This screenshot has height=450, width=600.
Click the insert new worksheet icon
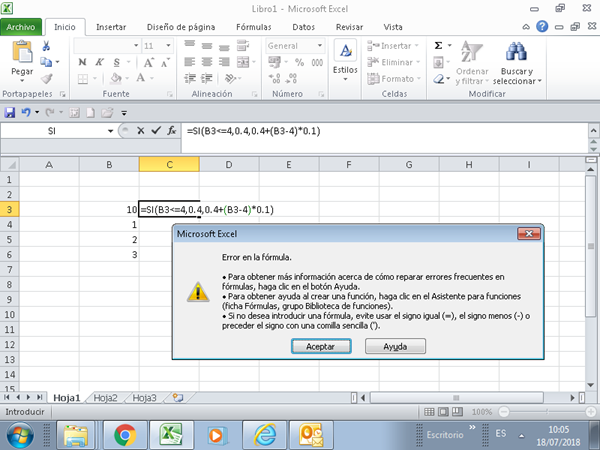(x=178, y=398)
